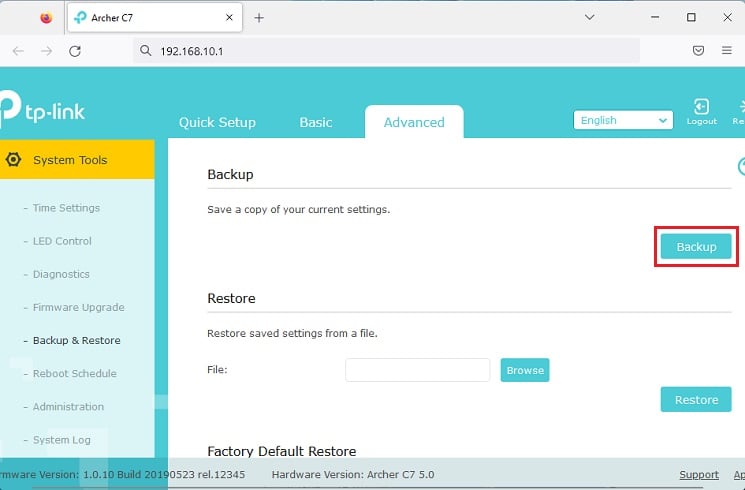This screenshot has height=490, width=745.
Task: Expand the list all tabs chevron
Action: [589, 18]
